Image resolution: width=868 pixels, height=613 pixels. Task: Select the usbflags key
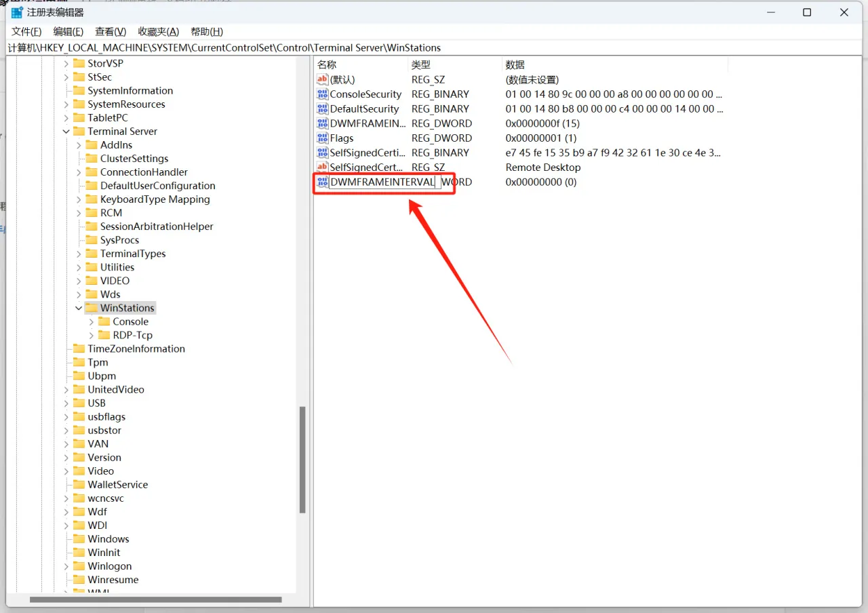pyautogui.click(x=106, y=416)
